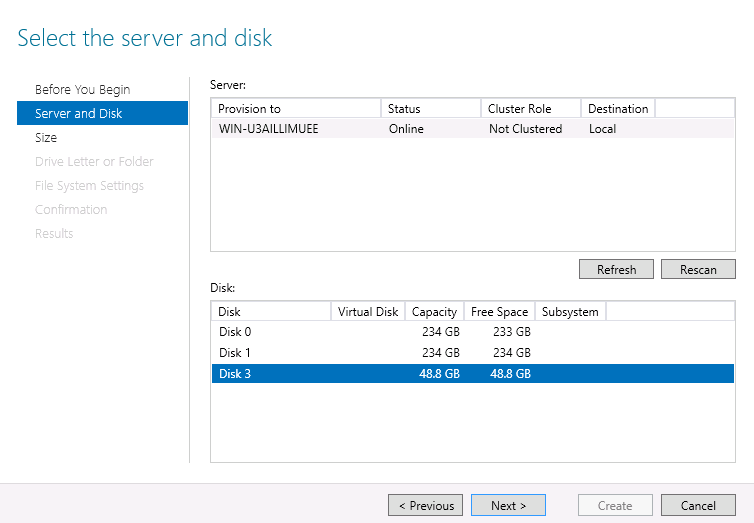The height and width of the screenshot is (523, 754).
Task: Select the Server and Disk step
Action: [78, 113]
